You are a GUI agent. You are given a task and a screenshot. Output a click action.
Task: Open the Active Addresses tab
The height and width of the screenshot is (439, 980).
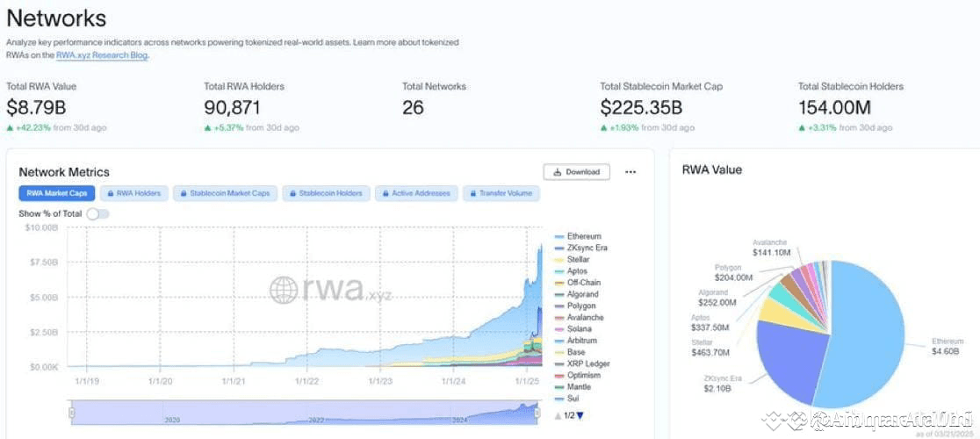pyautogui.click(x=416, y=193)
